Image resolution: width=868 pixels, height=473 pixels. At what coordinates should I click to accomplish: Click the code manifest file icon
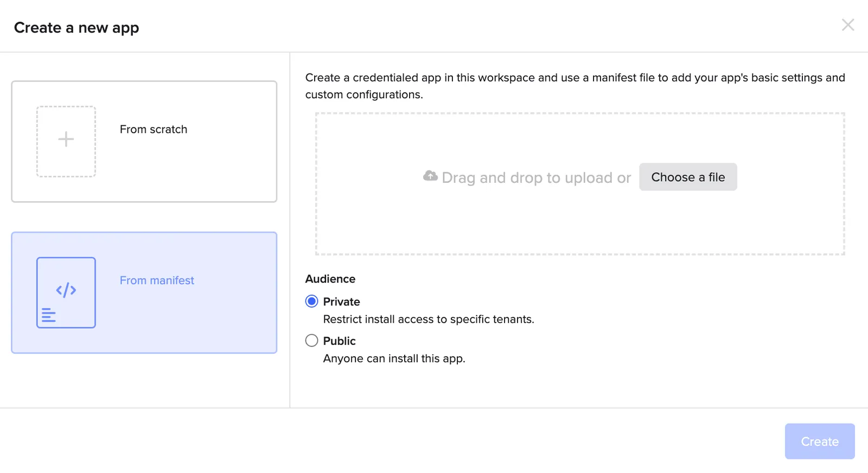(x=66, y=292)
